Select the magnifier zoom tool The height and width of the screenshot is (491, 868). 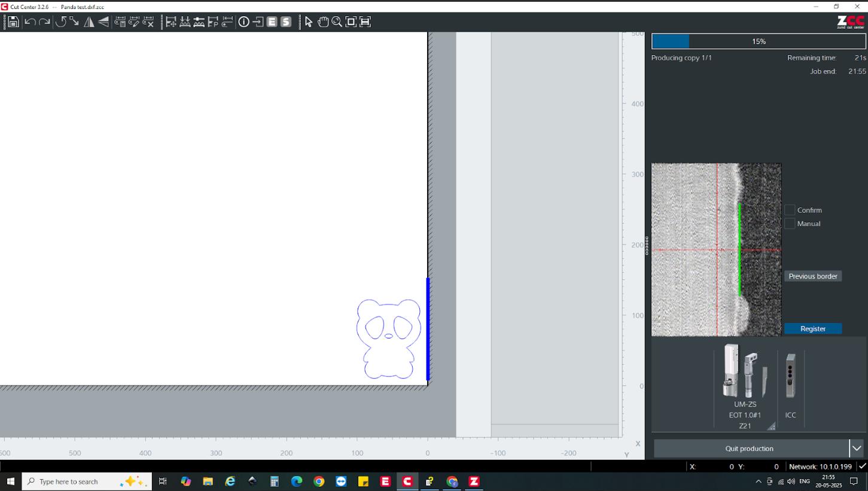click(x=337, y=22)
